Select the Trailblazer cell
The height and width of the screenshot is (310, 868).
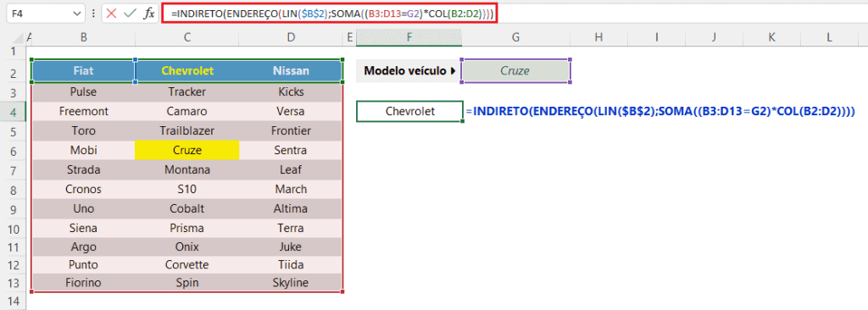[187, 131]
